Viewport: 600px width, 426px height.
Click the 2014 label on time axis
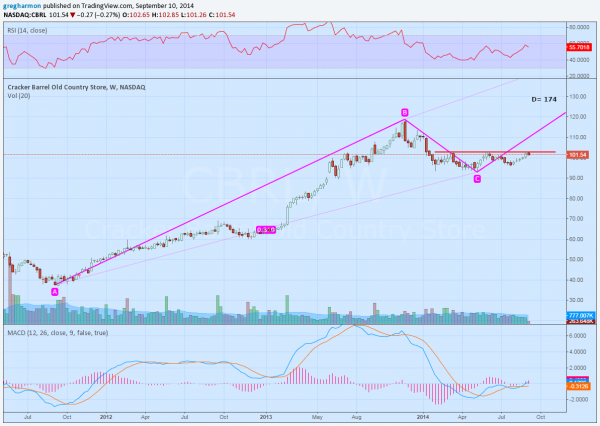(423, 417)
